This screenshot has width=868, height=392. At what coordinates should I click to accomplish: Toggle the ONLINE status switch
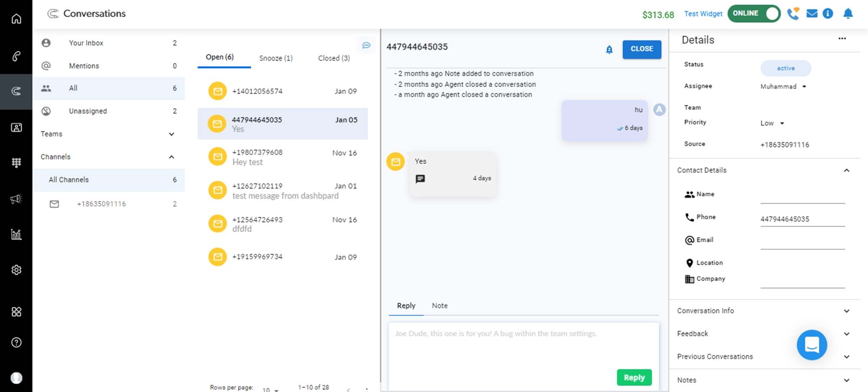click(754, 13)
